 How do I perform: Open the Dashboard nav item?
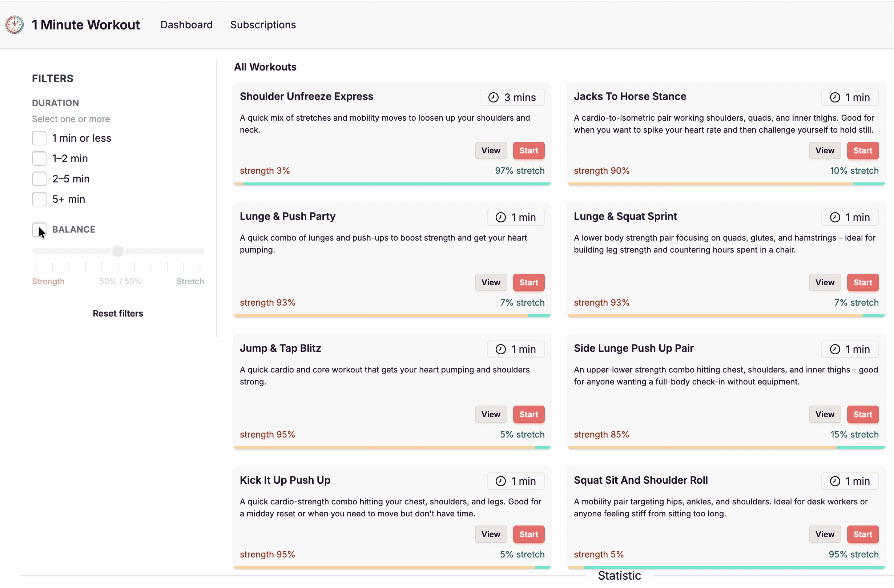tap(186, 25)
